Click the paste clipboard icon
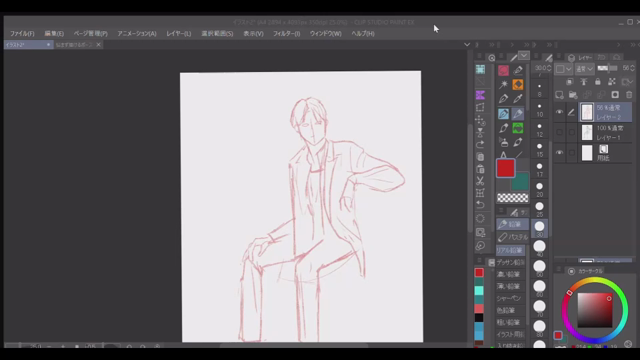The width and height of the screenshot is (640, 360). point(480,169)
